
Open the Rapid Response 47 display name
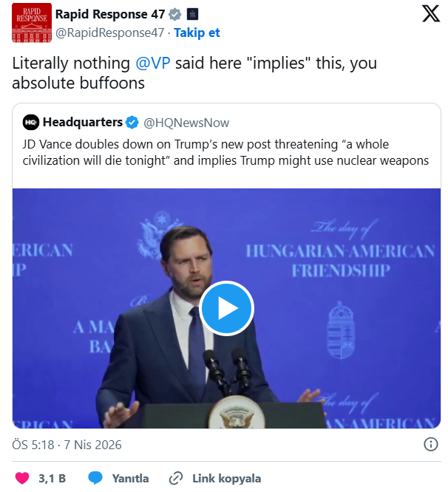109,14
